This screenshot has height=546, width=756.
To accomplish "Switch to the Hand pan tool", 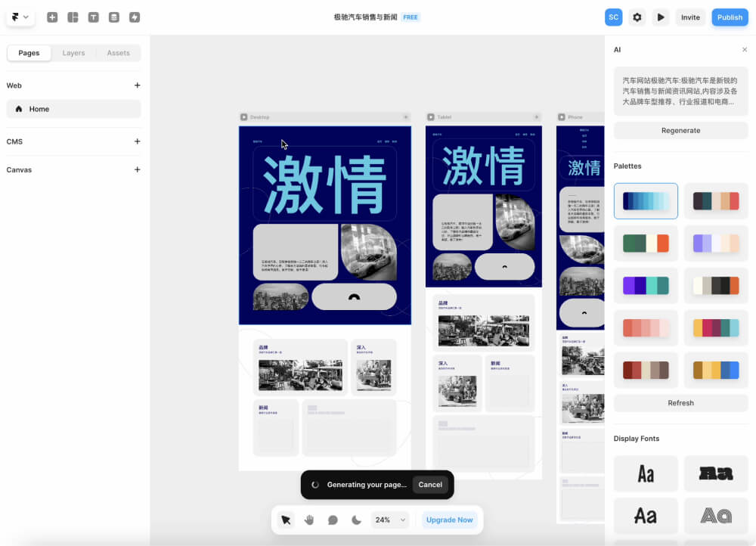I will 308,520.
